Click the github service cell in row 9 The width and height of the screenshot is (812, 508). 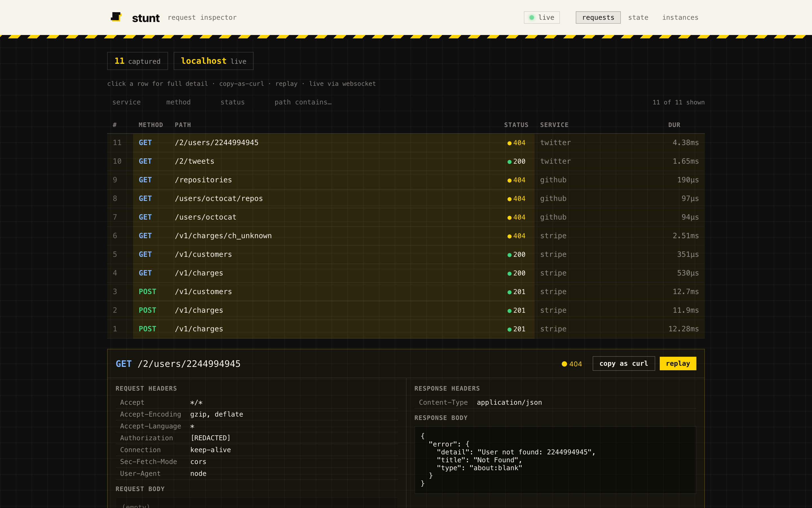[x=553, y=180]
